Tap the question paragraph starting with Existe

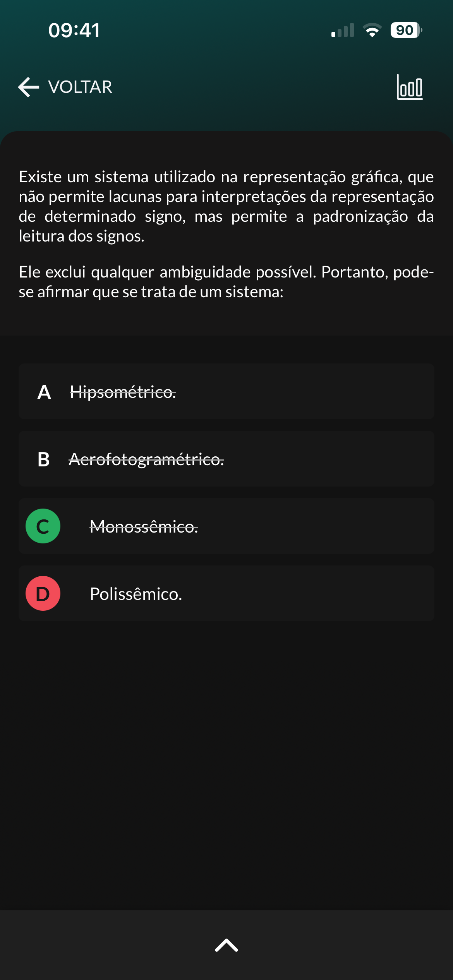[226, 206]
